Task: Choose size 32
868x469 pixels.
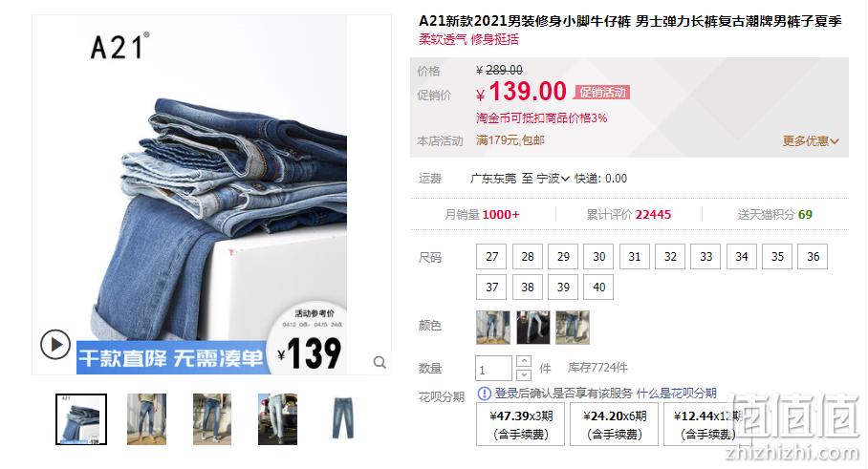Action: [670, 257]
